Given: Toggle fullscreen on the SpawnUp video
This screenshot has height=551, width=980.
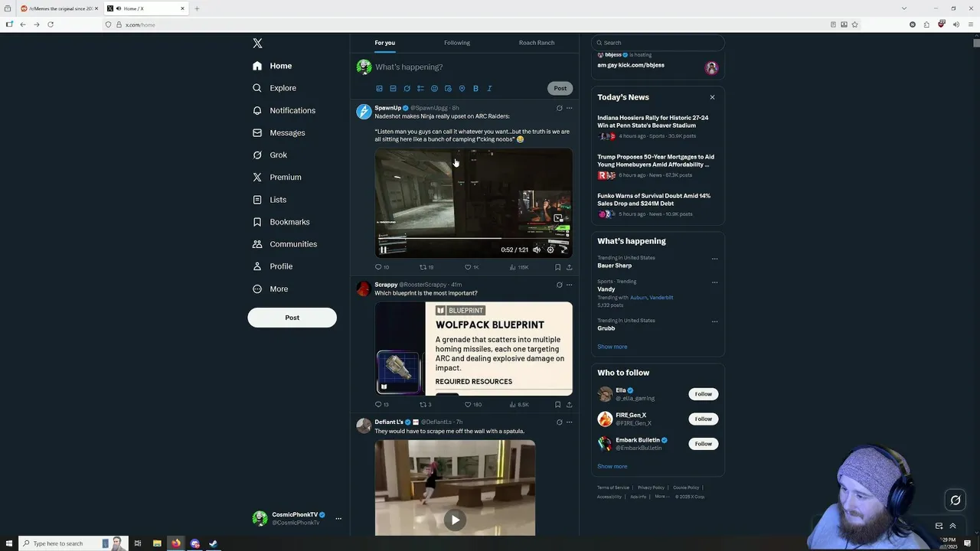Looking at the screenshot, I should pos(564,249).
